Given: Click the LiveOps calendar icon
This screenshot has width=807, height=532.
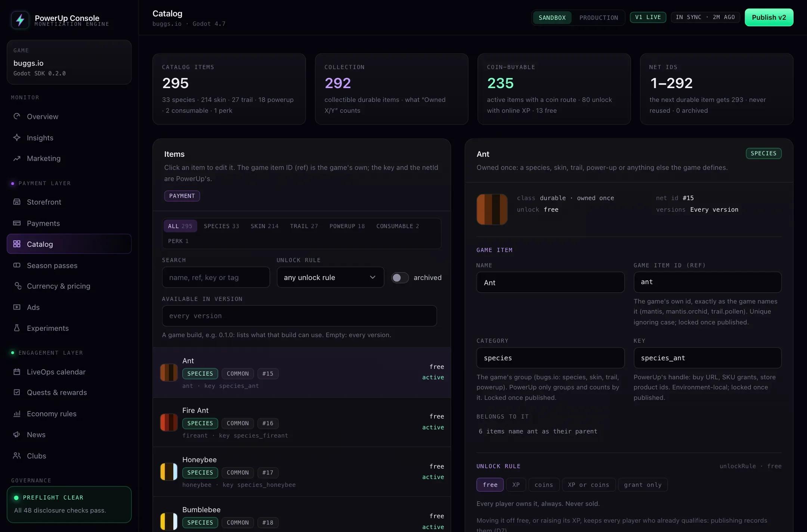Looking at the screenshot, I should (x=17, y=372).
